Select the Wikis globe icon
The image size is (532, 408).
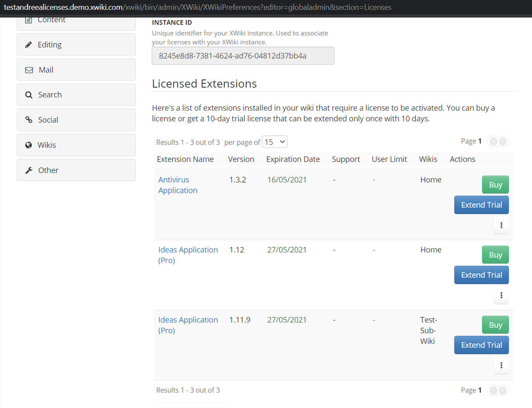click(28, 145)
